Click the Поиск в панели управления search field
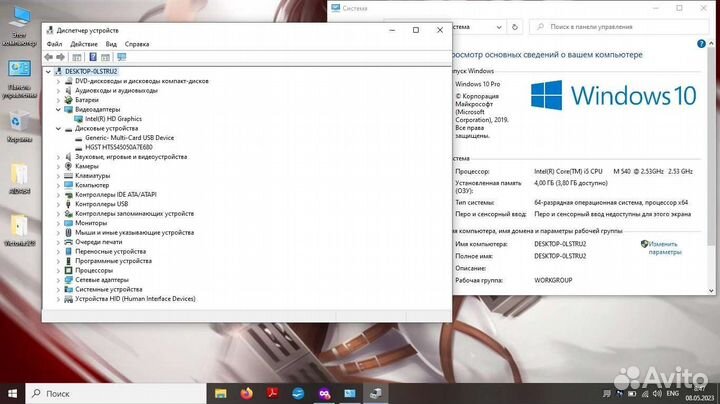This screenshot has height=404, width=720. point(619,27)
